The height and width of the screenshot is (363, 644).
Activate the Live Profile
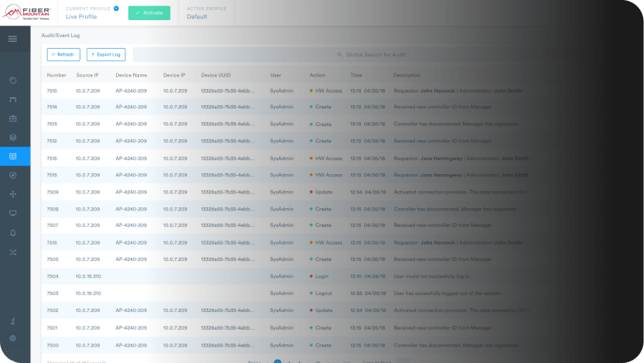tap(149, 12)
